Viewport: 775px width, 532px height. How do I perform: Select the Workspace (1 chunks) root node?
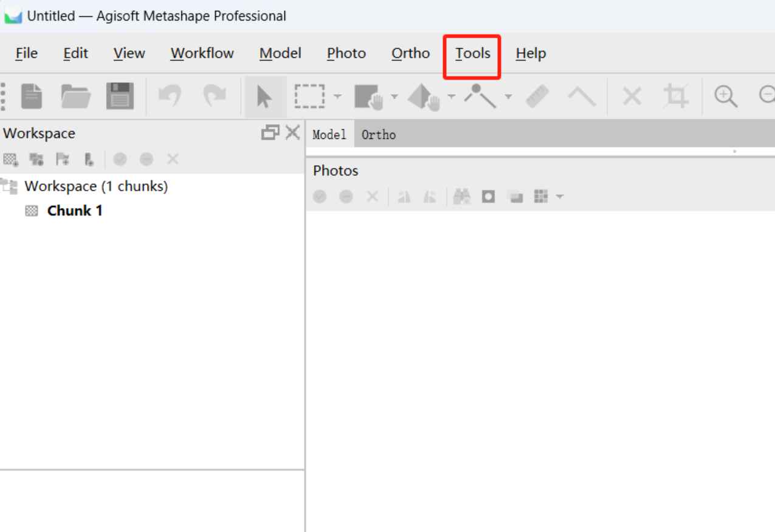click(96, 186)
